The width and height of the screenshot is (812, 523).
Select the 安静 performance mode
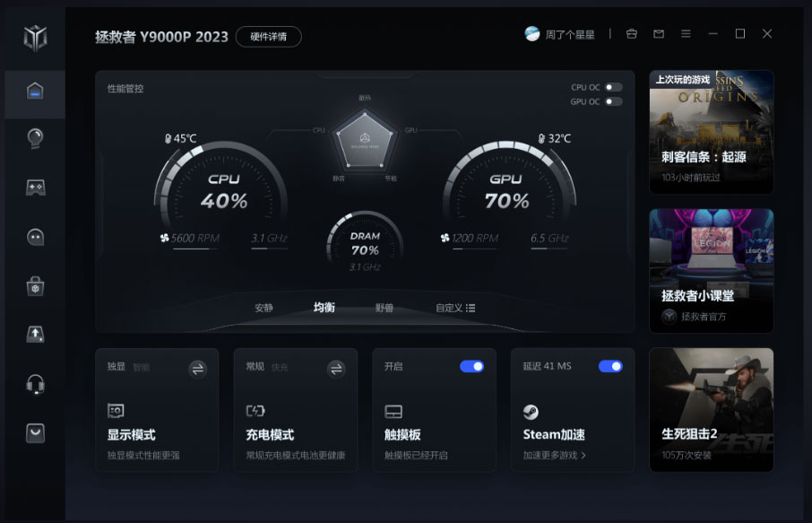(x=263, y=308)
